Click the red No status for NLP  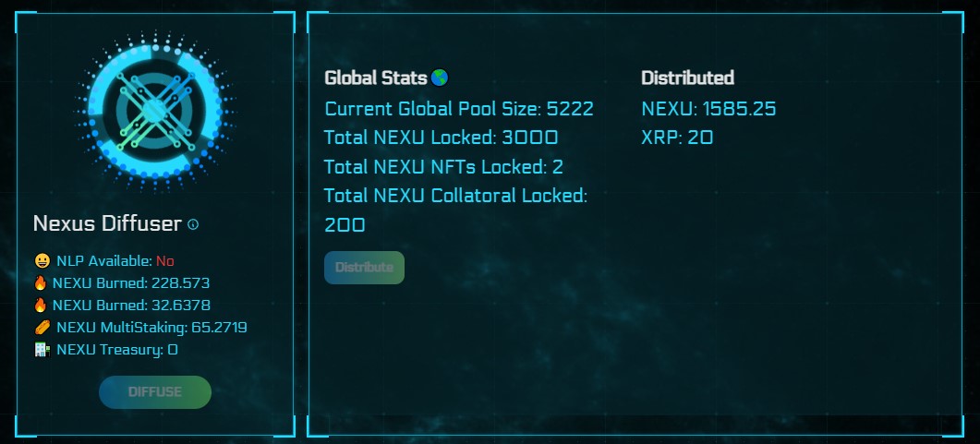click(164, 261)
